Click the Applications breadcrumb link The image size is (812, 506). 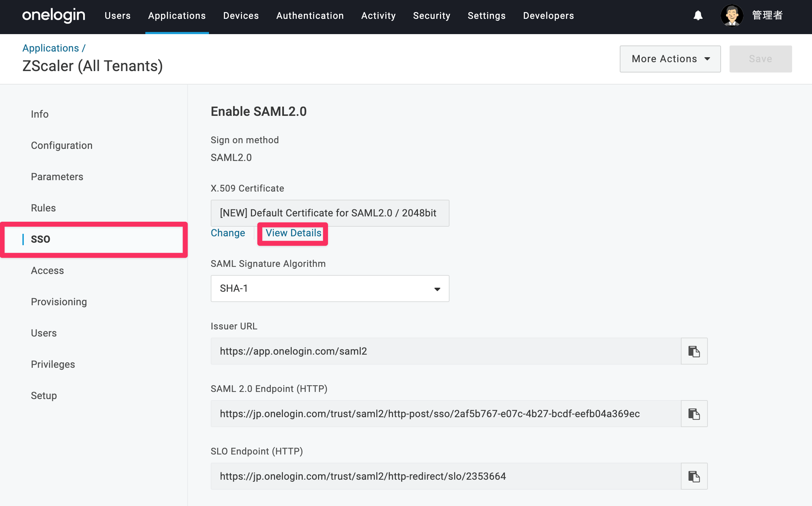click(50, 48)
